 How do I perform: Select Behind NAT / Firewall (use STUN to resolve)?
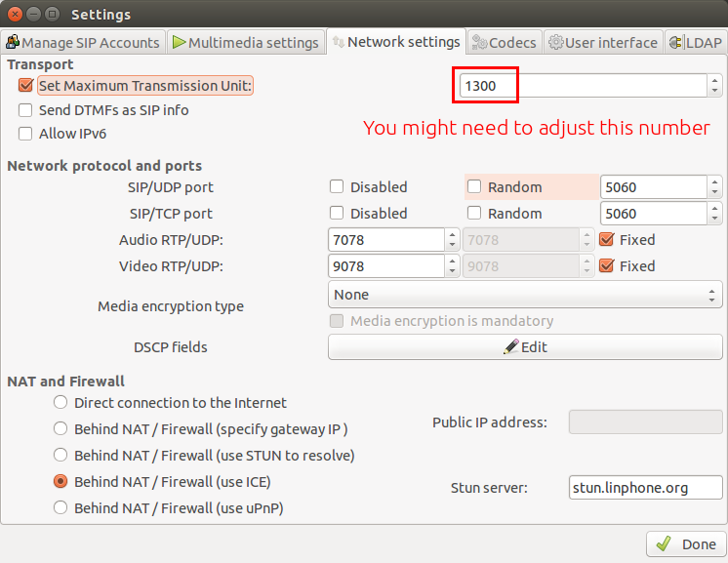pos(61,455)
